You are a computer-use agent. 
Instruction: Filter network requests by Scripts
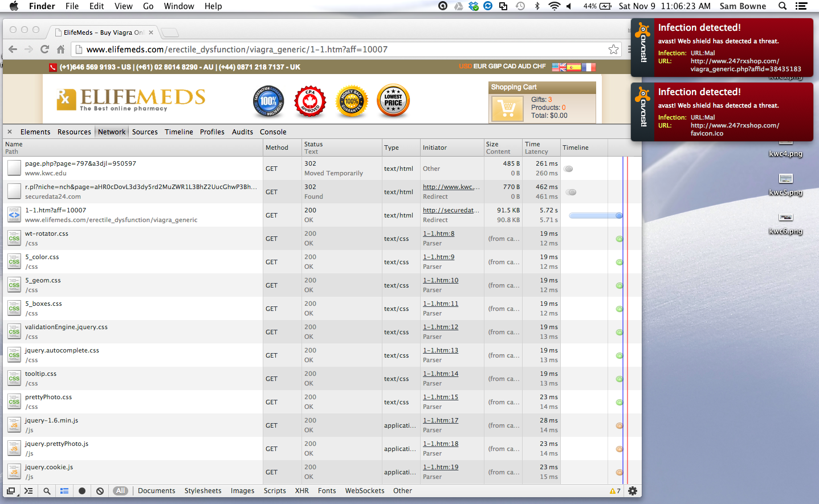[x=275, y=491]
